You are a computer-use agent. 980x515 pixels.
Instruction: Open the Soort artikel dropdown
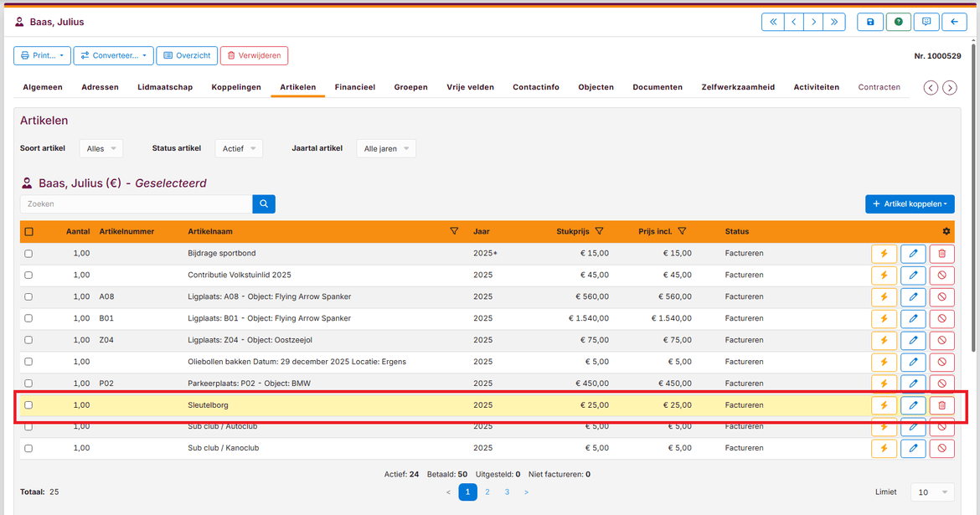tap(101, 148)
